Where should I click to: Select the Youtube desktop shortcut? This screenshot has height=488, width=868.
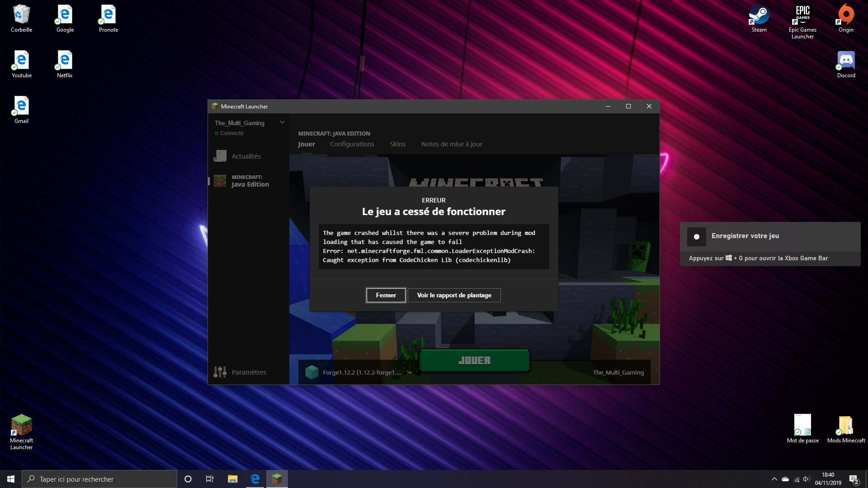21,64
